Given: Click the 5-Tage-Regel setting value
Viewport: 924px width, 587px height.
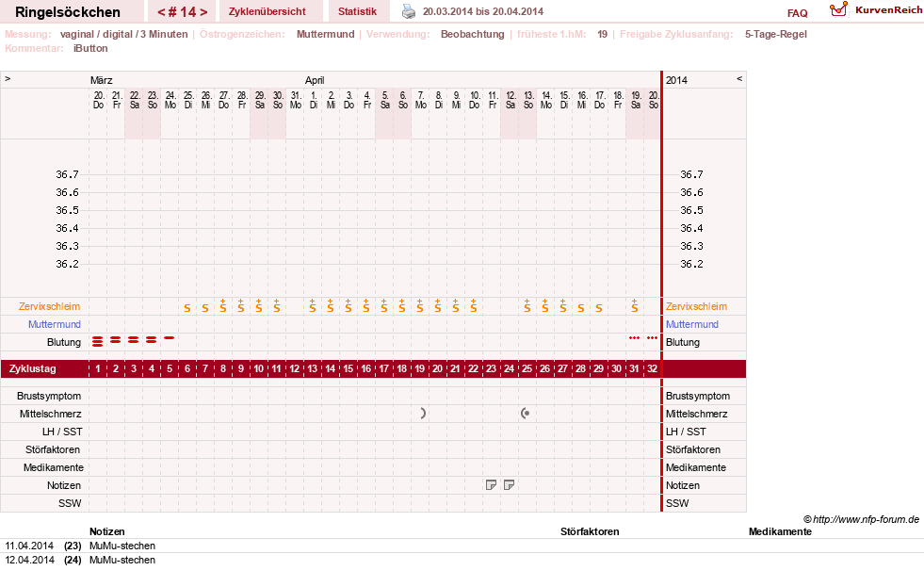Looking at the screenshot, I should pos(775,34).
